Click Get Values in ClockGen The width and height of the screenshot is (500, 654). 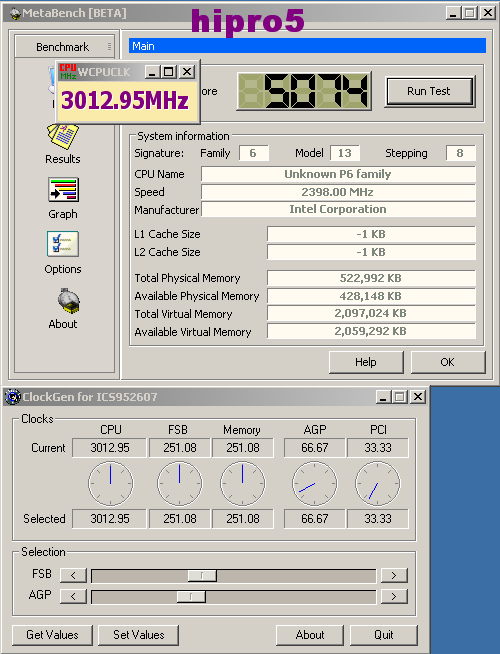pyautogui.click(x=52, y=635)
